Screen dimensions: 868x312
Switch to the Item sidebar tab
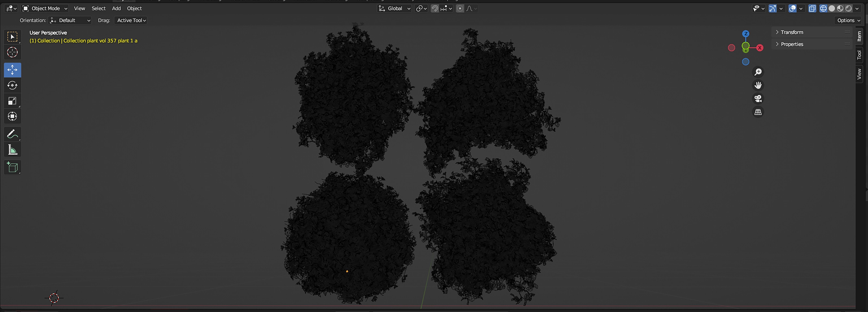pyautogui.click(x=859, y=36)
